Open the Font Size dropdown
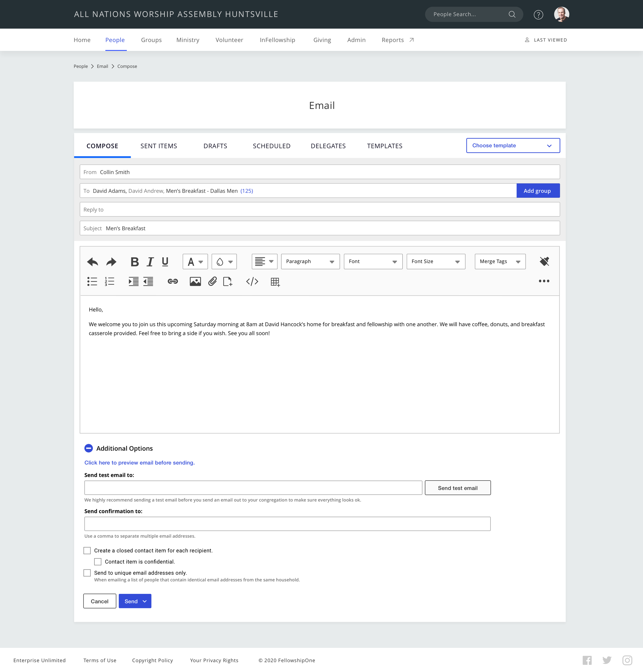 coord(436,261)
